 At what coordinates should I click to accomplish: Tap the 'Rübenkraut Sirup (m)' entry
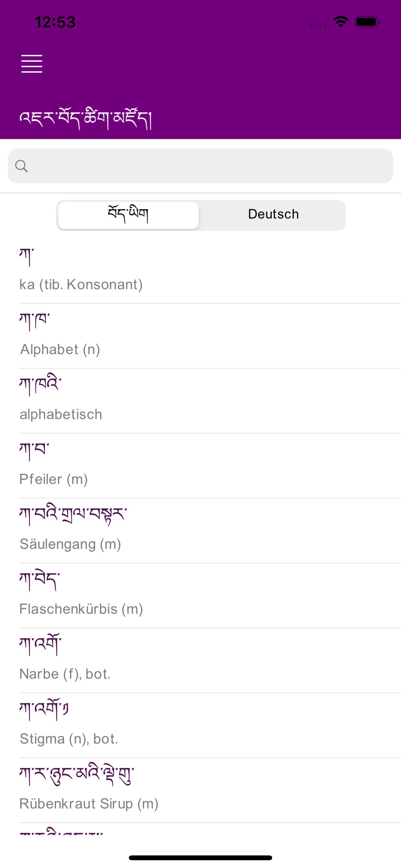pyautogui.click(x=200, y=790)
